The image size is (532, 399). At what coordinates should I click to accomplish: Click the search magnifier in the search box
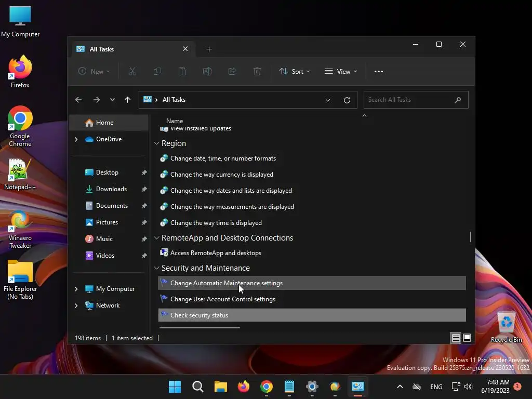pyautogui.click(x=458, y=100)
